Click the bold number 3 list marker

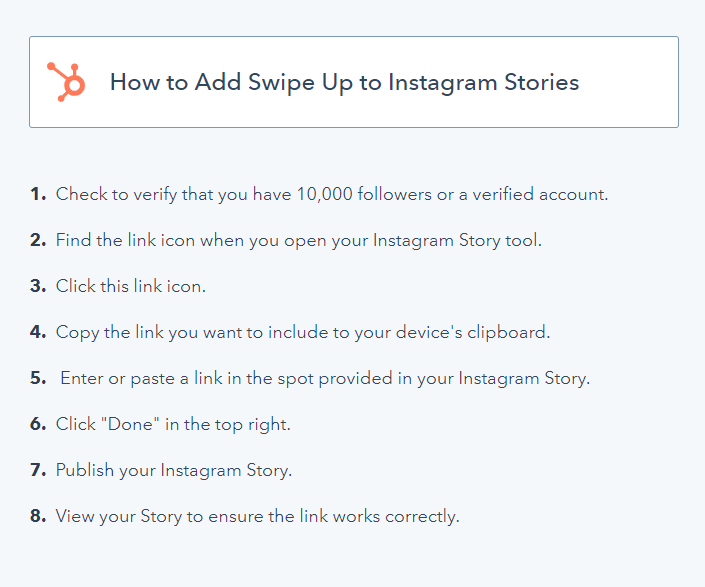click(38, 286)
